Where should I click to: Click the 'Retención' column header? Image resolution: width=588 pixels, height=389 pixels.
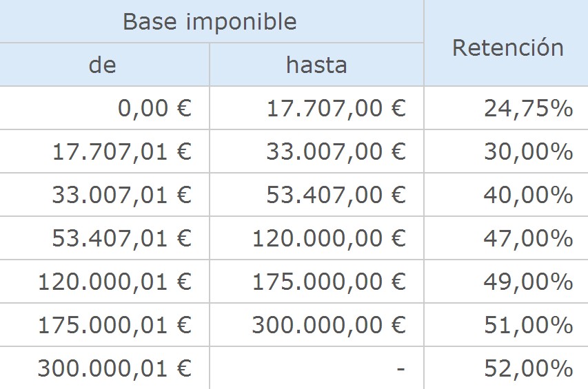click(x=507, y=48)
